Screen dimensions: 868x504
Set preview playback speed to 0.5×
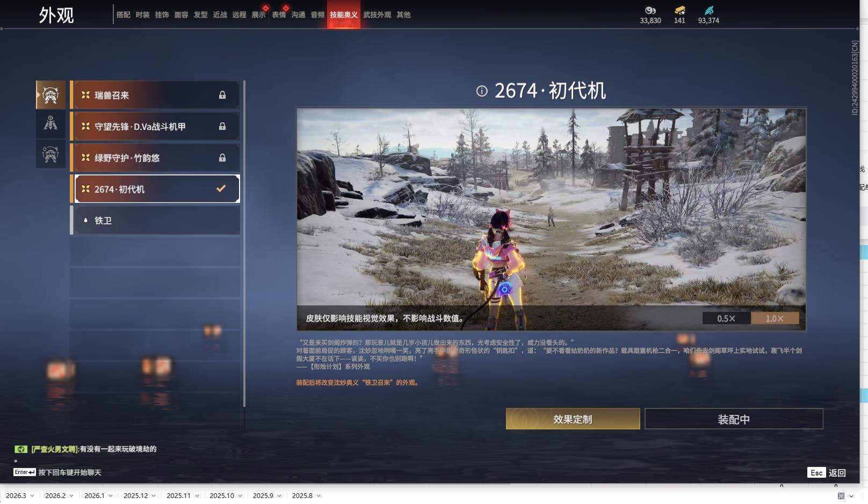click(x=726, y=318)
